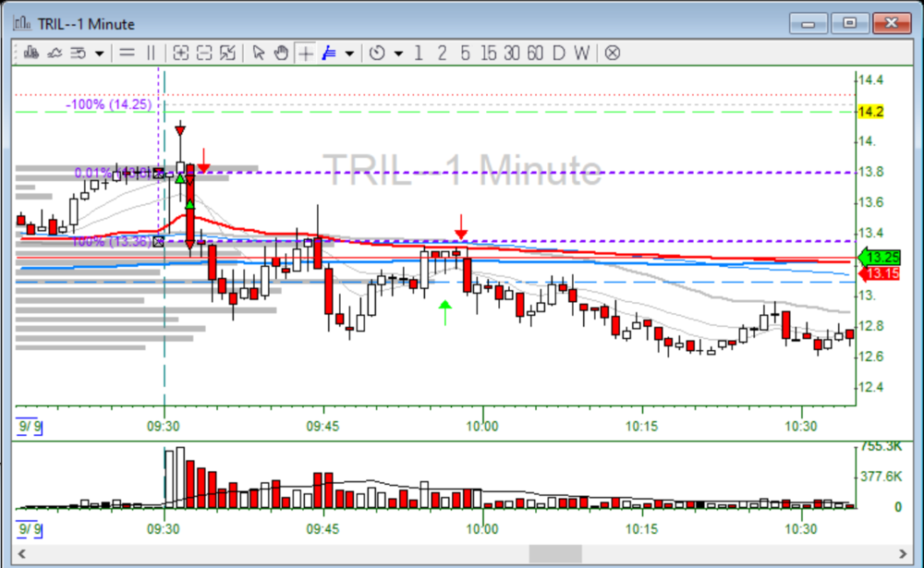Set chart timeframe to Weekly (W)
The height and width of the screenshot is (568, 924).
(580, 53)
